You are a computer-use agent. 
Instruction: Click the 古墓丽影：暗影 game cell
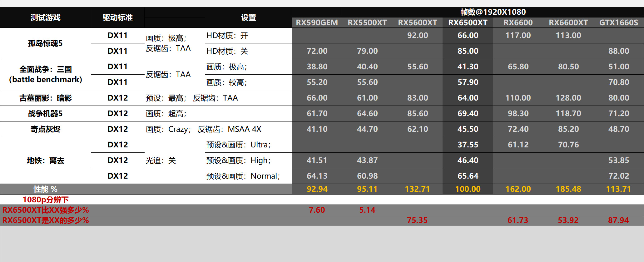[x=46, y=98]
